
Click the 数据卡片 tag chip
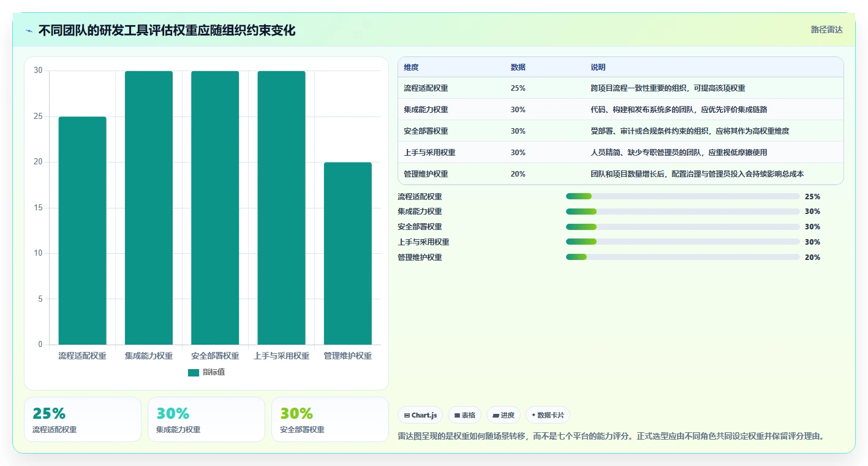coord(548,415)
